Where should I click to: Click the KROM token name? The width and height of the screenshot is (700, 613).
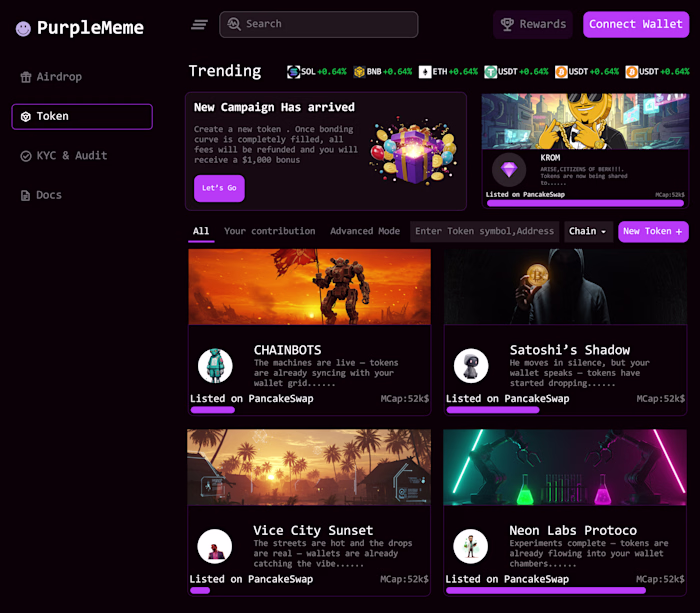[x=550, y=158]
